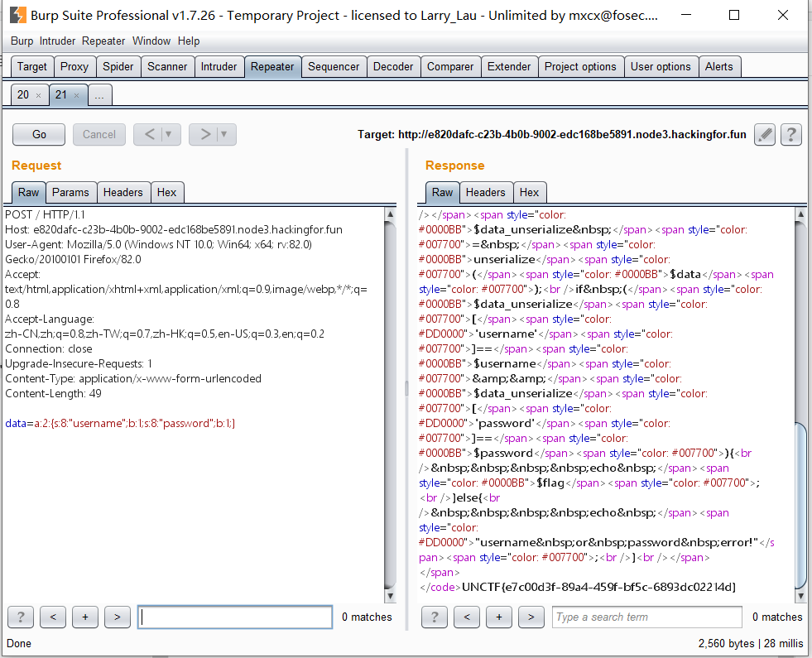Click response pane scroll down arrow

[x=800, y=597]
